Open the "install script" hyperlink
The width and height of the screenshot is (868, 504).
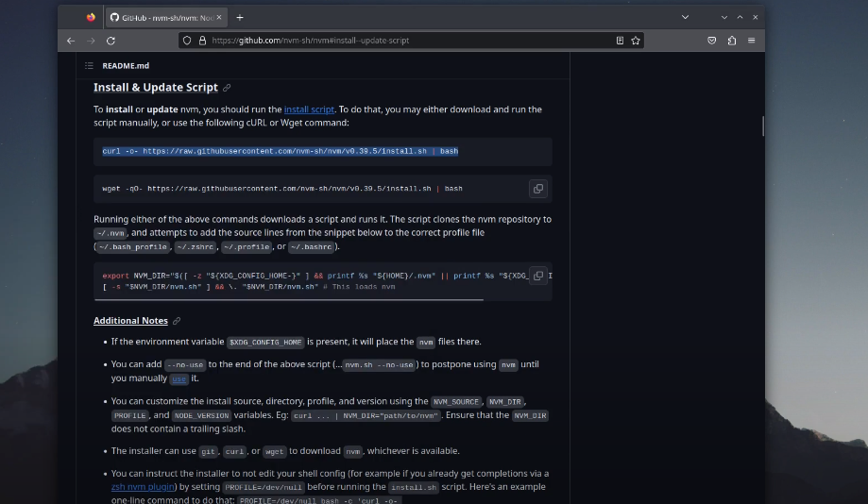pos(309,109)
